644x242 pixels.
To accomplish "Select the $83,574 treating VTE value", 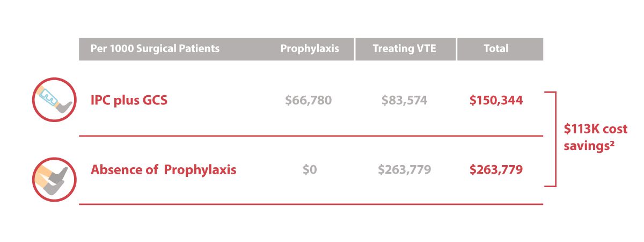I will 405,100.
